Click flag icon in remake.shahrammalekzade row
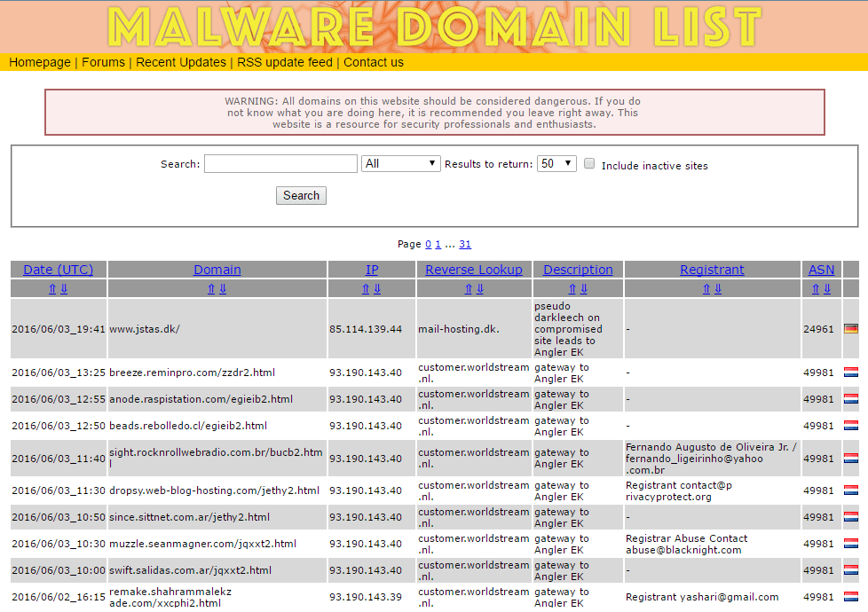868x612 pixels. click(x=851, y=597)
